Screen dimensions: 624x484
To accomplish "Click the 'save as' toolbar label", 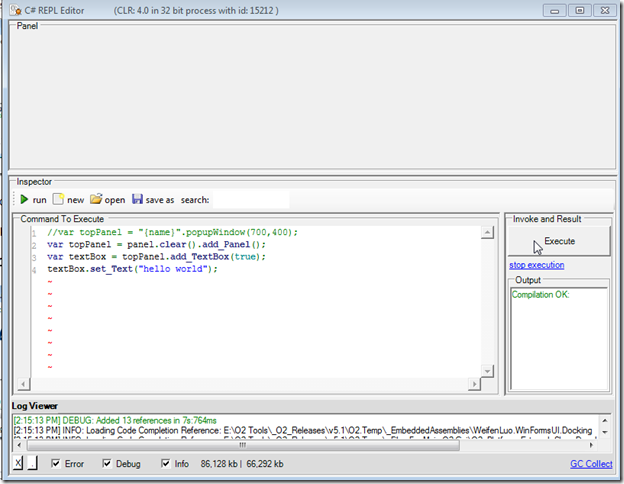I will (x=160, y=200).
